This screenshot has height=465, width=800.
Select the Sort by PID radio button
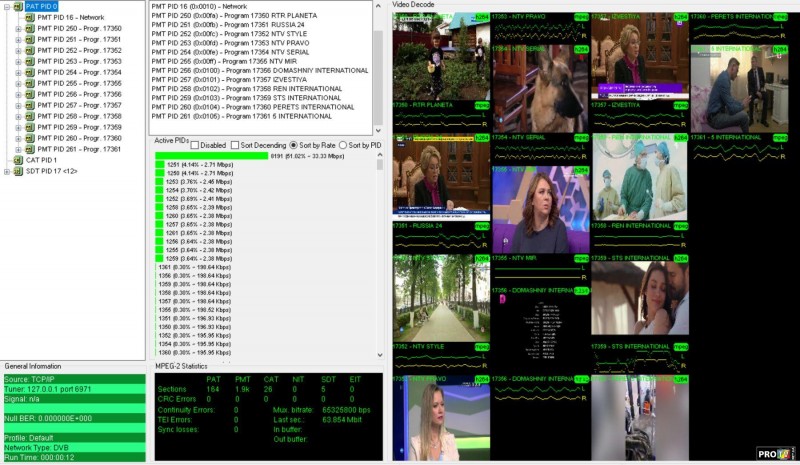click(341, 145)
